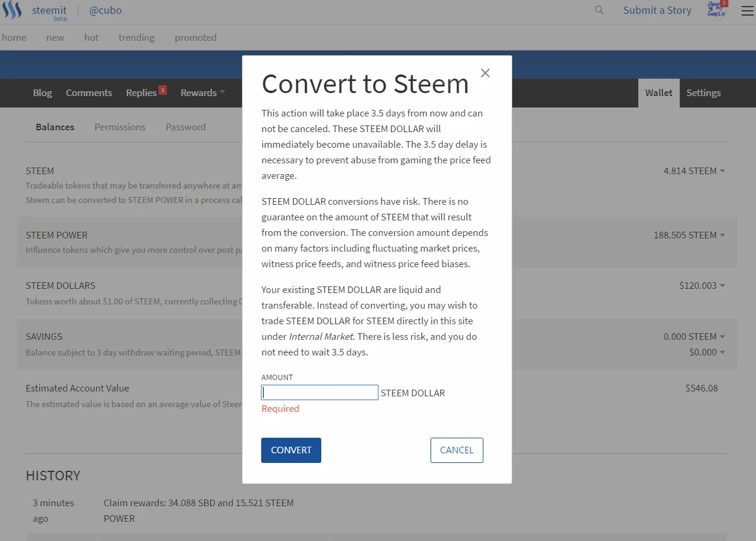Expand the 188.505 STEEM power dropdown
This screenshot has width=756, height=541.
[689, 235]
